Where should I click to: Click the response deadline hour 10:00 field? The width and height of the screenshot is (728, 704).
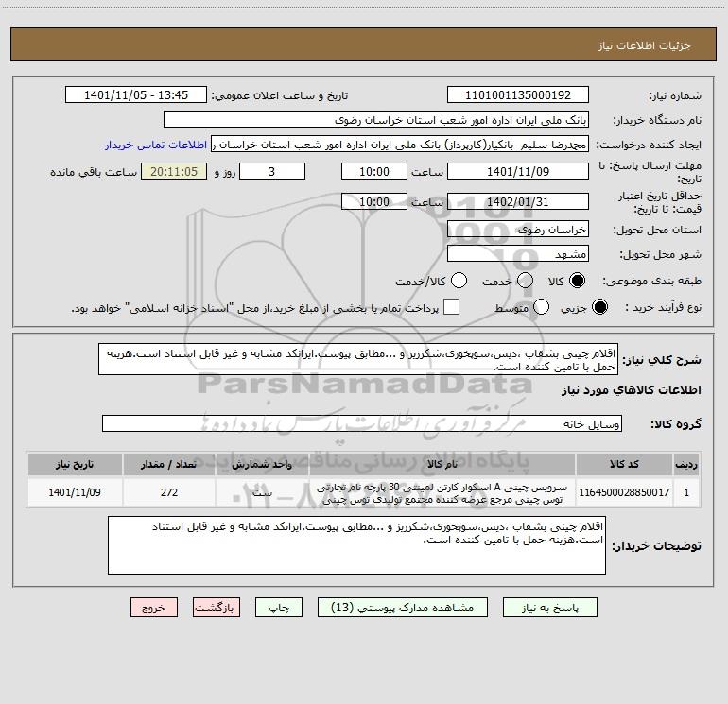click(x=374, y=172)
